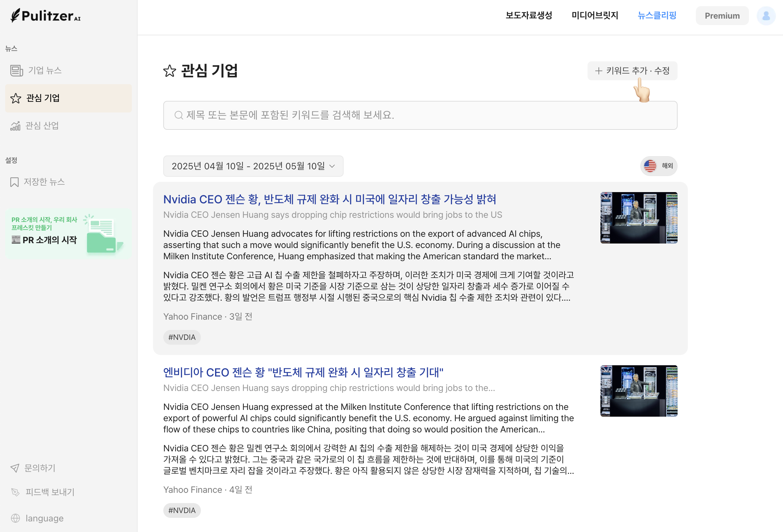The height and width of the screenshot is (532, 783).
Task: Click the search magnifier icon
Action: pyautogui.click(x=179, y=115)
